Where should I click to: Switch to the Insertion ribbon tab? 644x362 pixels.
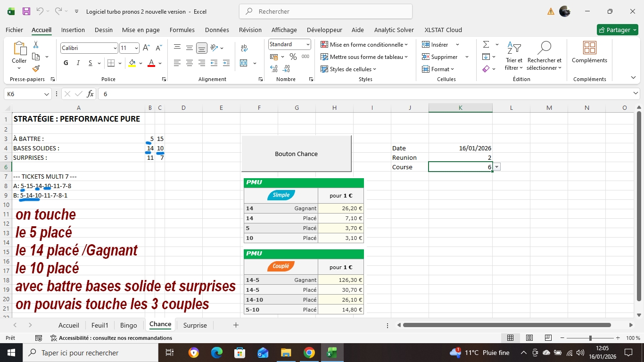coord(73,30)
